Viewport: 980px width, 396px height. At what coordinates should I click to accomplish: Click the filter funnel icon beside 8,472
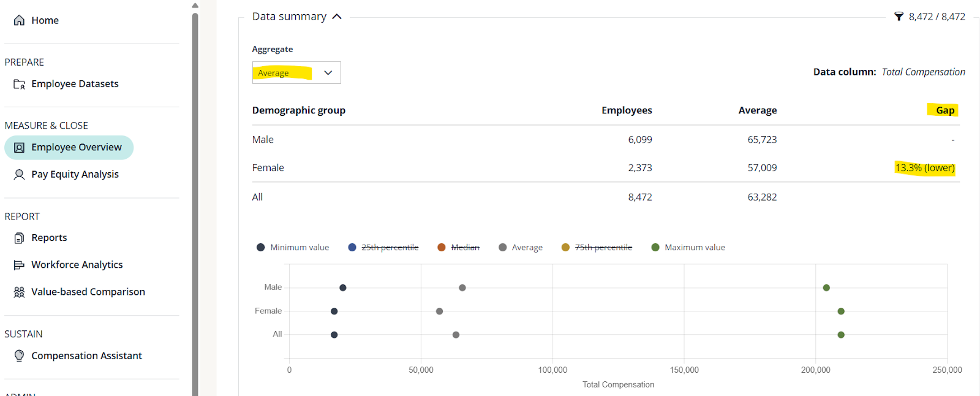coord(899,17)
